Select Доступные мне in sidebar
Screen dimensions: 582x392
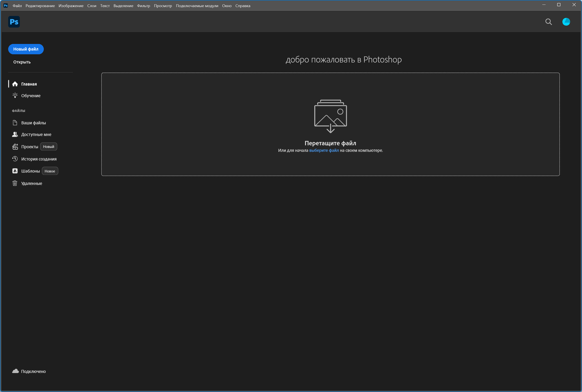point(36,135)
